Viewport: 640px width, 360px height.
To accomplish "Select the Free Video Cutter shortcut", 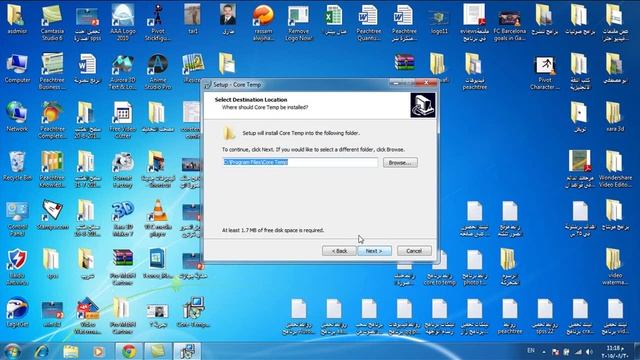I will point(122,120).
